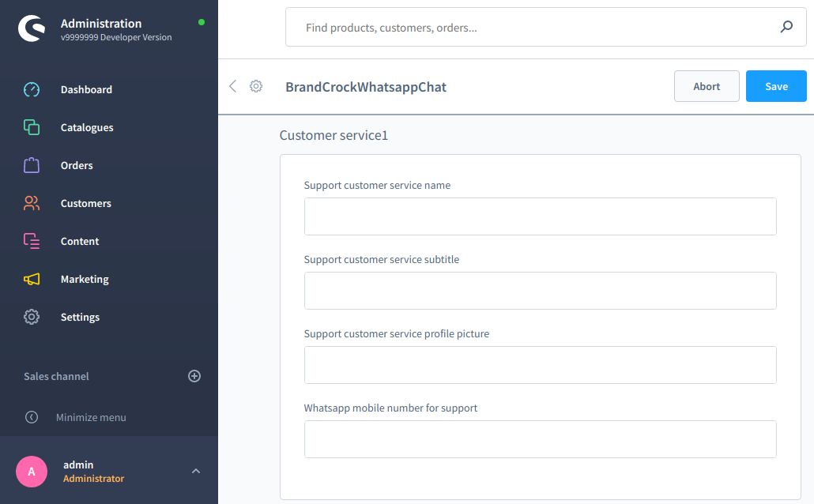Click the gear icon beside BrandCrockWhatsappChat
The image size is (814, 504).
click(256, 86)
